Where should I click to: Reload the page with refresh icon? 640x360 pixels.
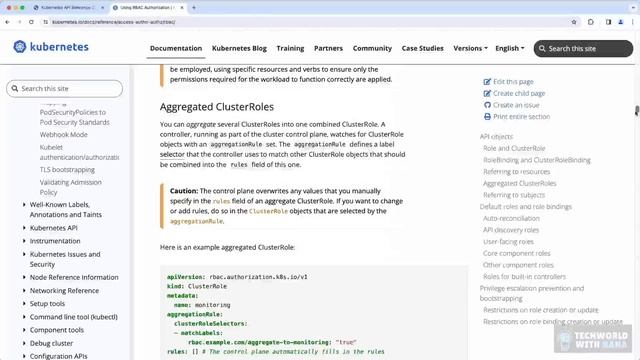pos(31,22)
